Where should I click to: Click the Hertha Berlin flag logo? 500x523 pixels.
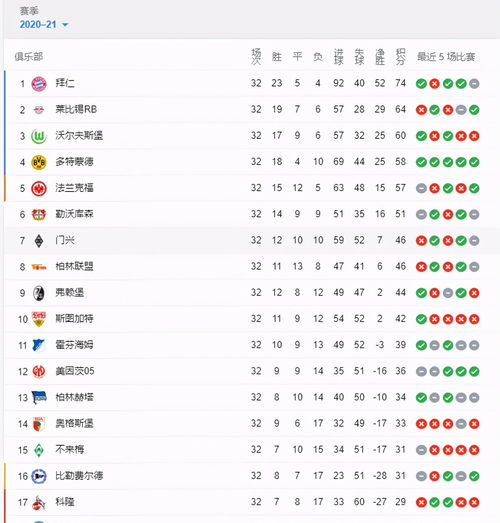[x=39, y=397]
